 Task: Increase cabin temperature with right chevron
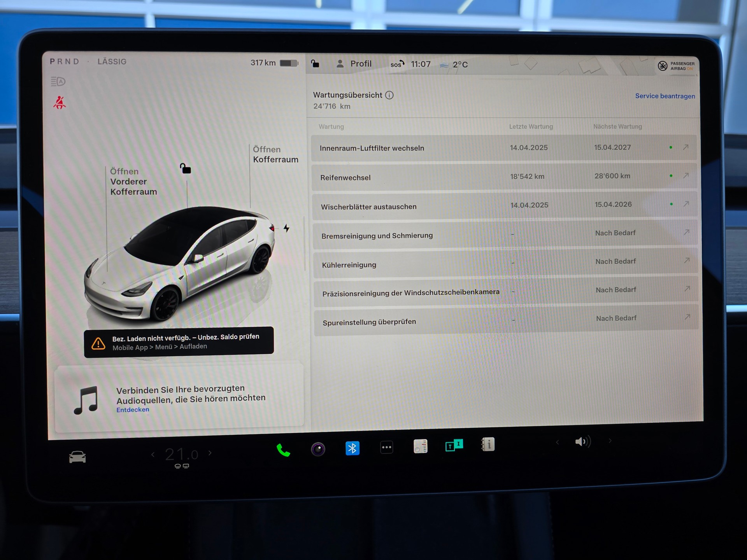pos(210,453)
